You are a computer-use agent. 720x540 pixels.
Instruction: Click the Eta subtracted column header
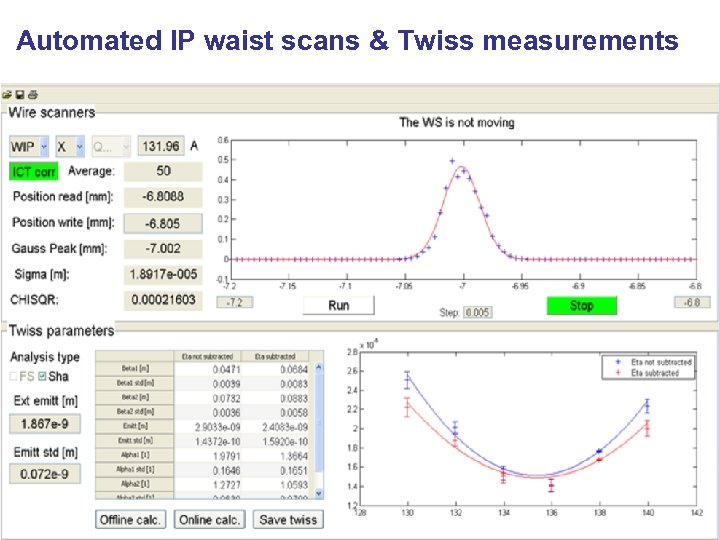point(275,356)
